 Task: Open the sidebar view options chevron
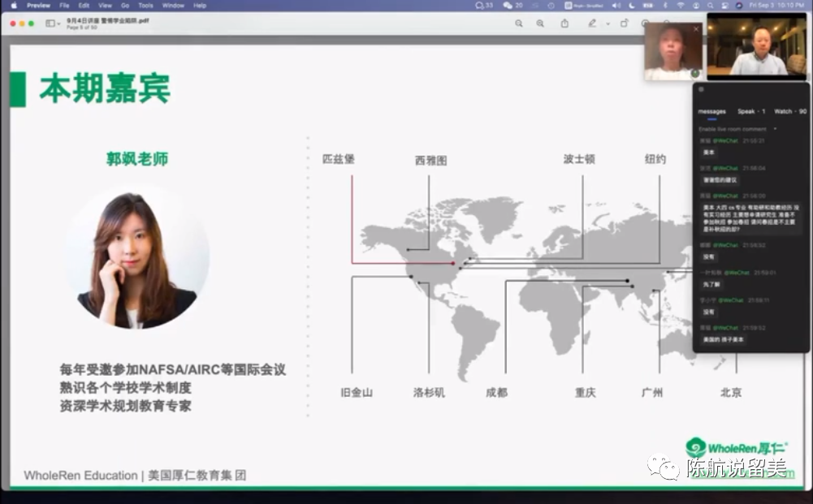(59, 24)
